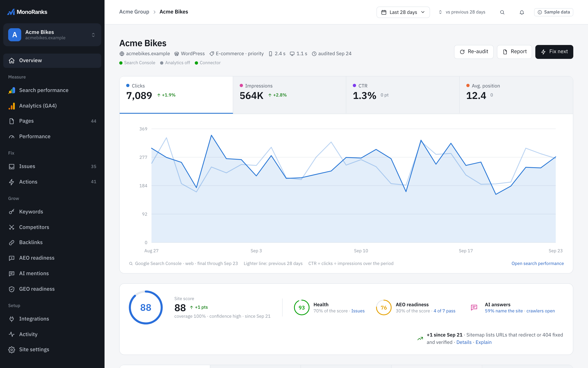Open the search magnifier in top bar
The width and height of the screenshot is (588, 368).
(x=502, y=12)
